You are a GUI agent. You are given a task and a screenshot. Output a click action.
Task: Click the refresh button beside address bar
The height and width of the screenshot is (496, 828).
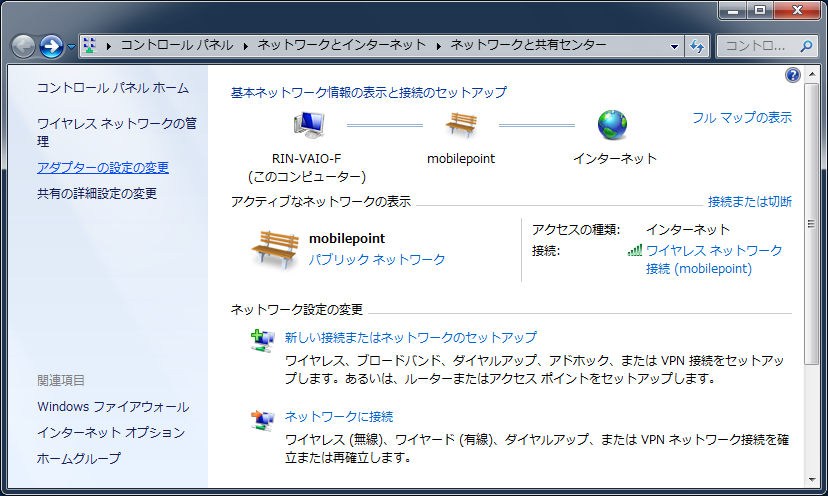click(697, 46)
